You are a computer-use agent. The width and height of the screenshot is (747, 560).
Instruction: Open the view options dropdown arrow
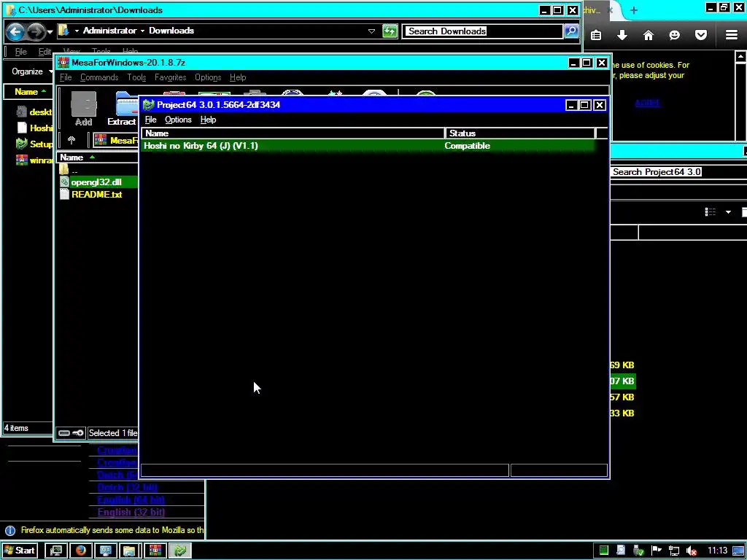(x=728, y=212)
